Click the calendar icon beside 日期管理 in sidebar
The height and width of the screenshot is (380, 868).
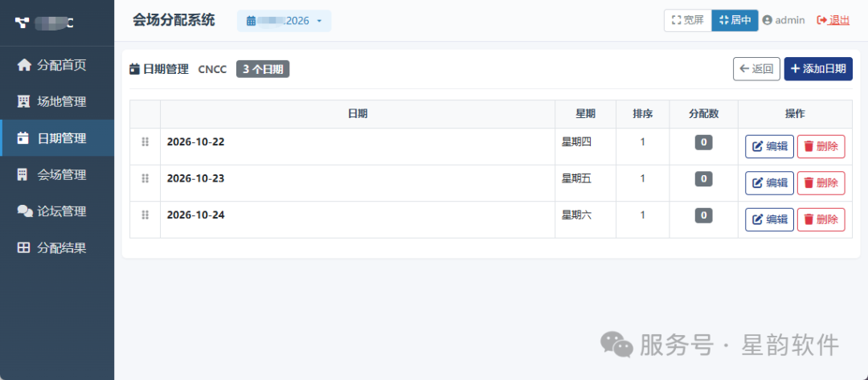pos(23,138)
